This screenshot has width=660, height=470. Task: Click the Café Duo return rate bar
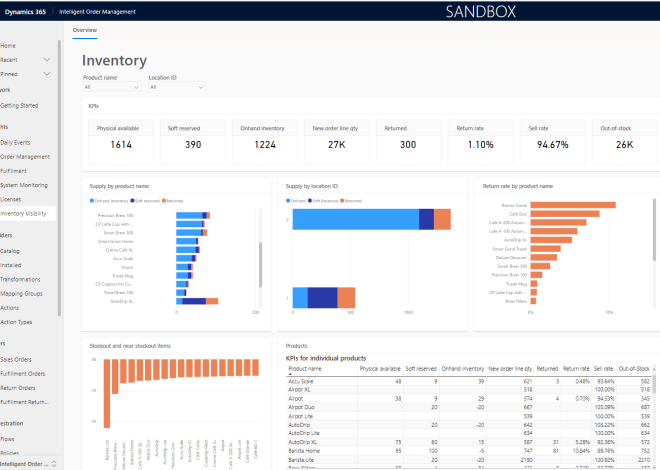[565, 214]
